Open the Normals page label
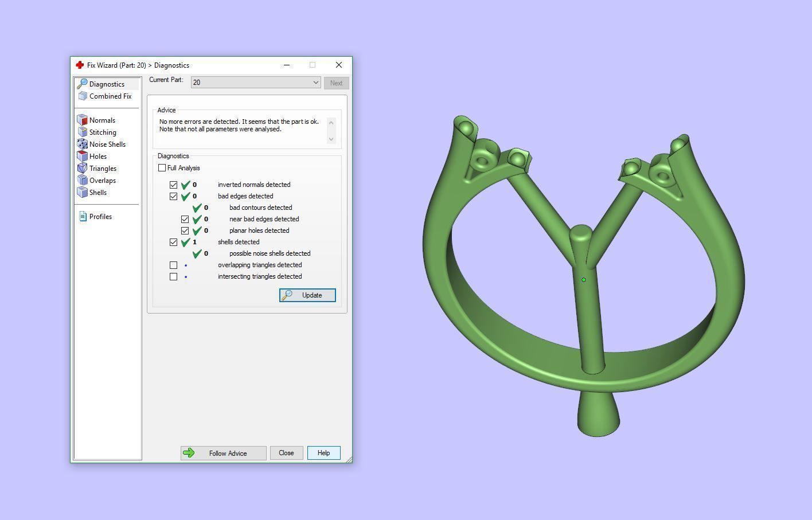This screenshot has height=520, width=812. tap(102, 120)
